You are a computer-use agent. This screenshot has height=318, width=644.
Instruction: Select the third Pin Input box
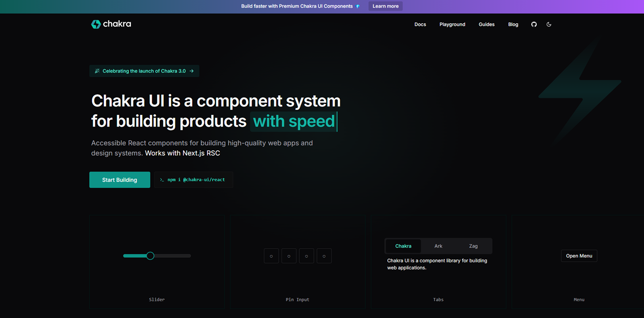[x=307, y=256]
